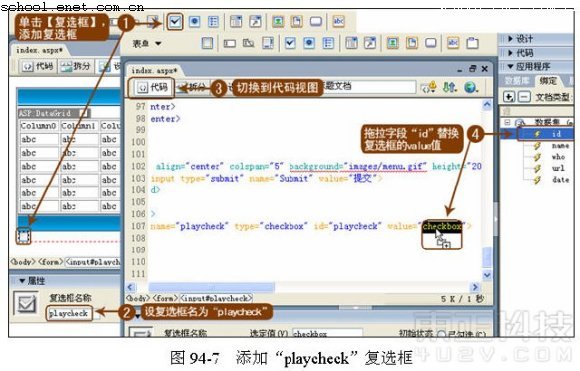Select <body> in the front window tag selector
This screenshot has width=580, height=371.
(x=138, y=298)
